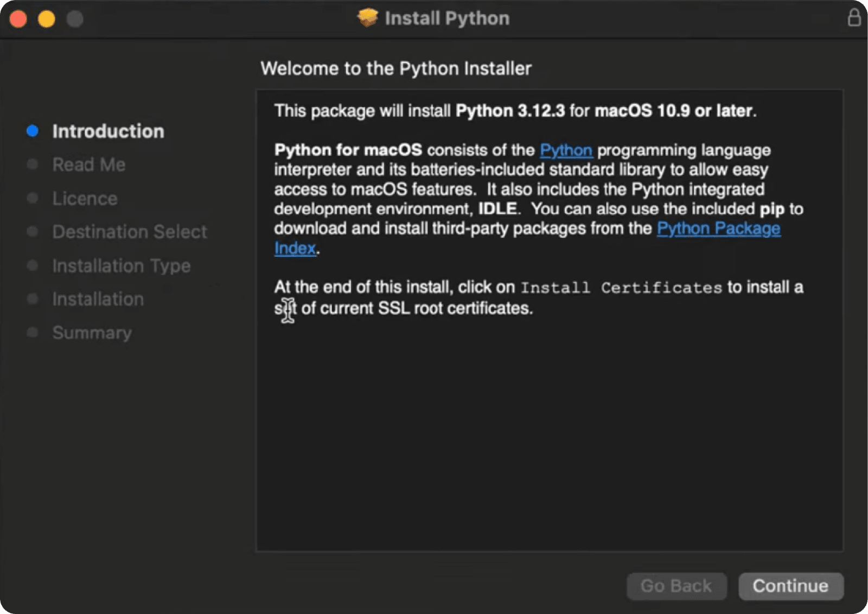Screen dimensions: 868x614
Task: Click the bold word 'pip'
Action: tap(772, 209)
